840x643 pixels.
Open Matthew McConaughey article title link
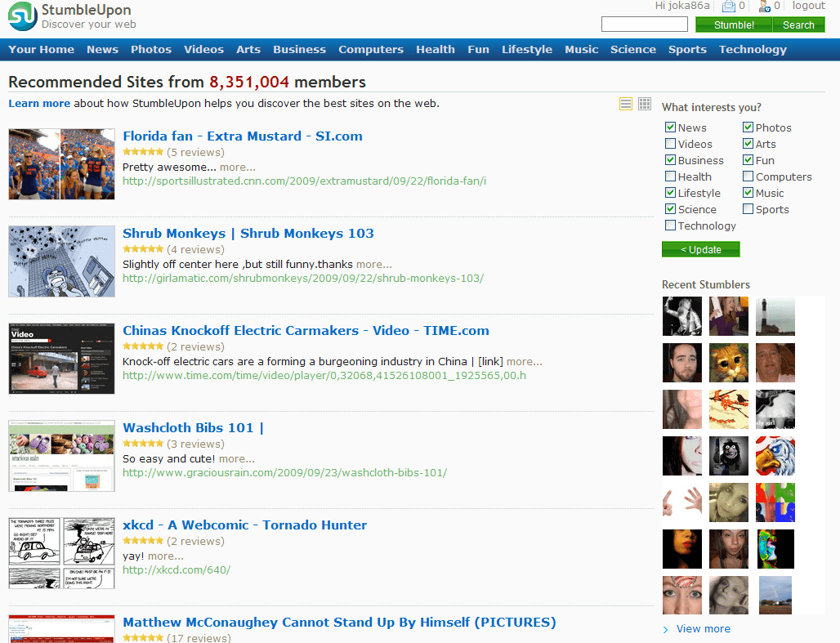(339, 622)
